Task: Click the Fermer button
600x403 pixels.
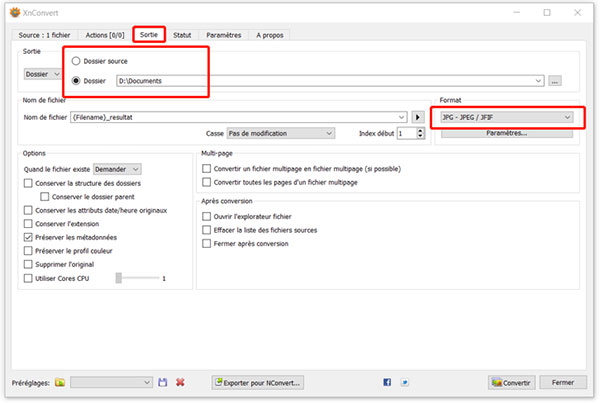Action: 563,382
